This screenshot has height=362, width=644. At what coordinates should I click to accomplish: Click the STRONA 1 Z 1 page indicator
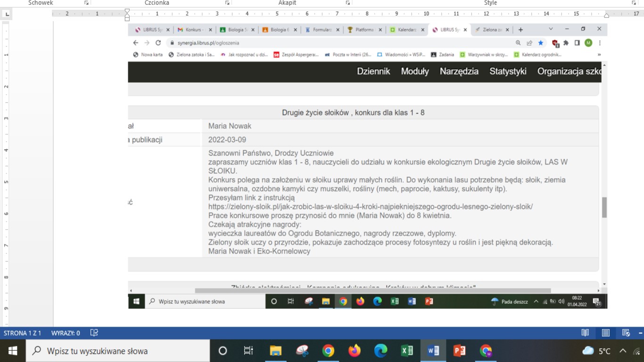click(22, 333)
